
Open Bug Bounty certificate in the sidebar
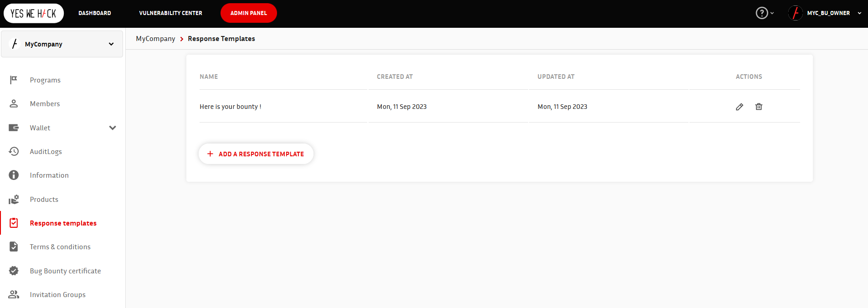pos(65,271)
